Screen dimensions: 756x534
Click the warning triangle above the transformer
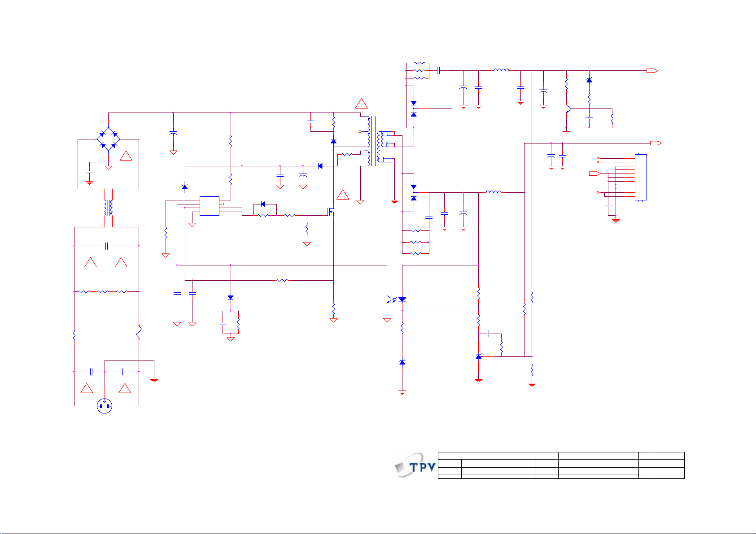click(x=361, y=103)
